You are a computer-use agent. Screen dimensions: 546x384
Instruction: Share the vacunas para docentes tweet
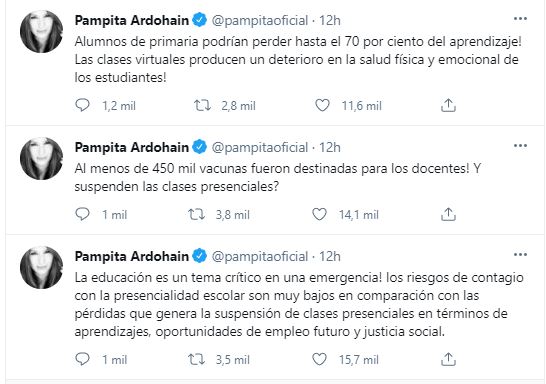pyautogui.click(x=448, y=214)
